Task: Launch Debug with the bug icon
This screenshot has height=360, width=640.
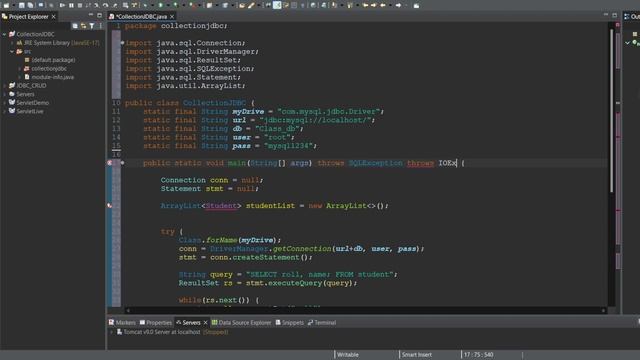Action: coord(145,5)
